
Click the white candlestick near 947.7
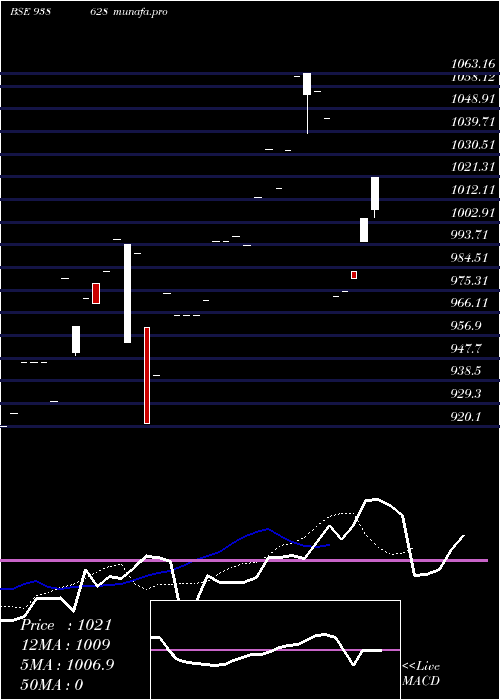[76, 339]
